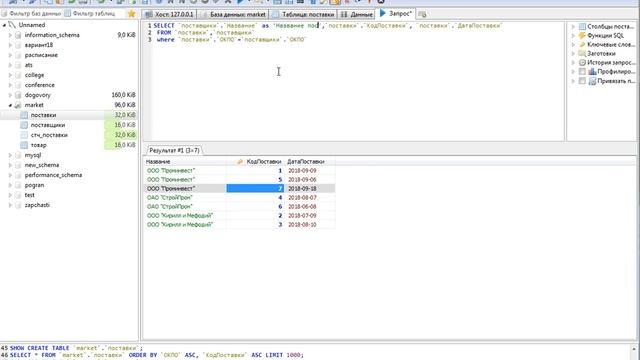Click in the Фильтр баз данных field

tap(31, 14)
